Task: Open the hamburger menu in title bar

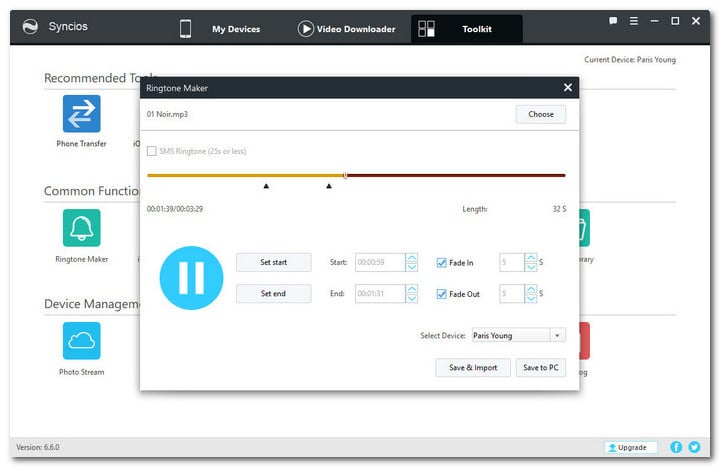Action: tap(634, 21)
